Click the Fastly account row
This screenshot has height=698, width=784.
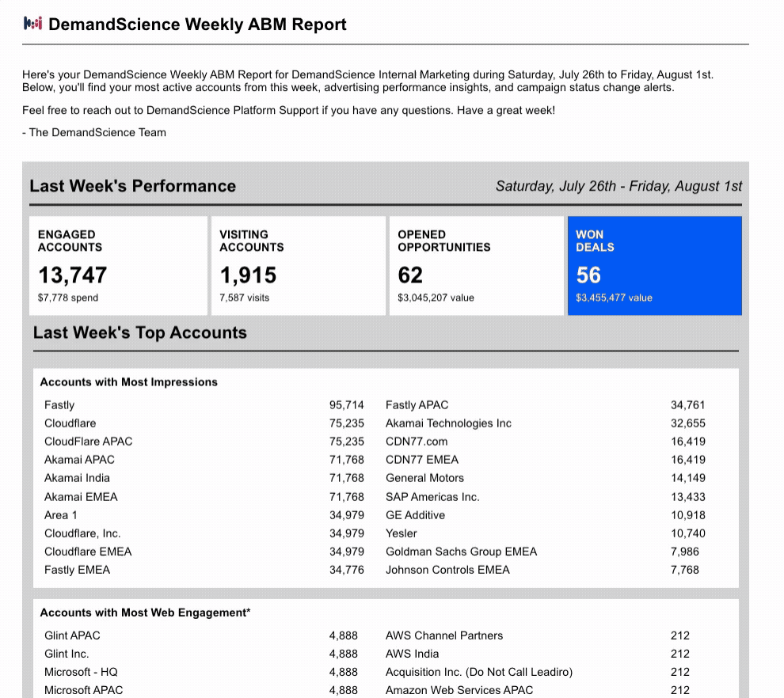point(204,404)
